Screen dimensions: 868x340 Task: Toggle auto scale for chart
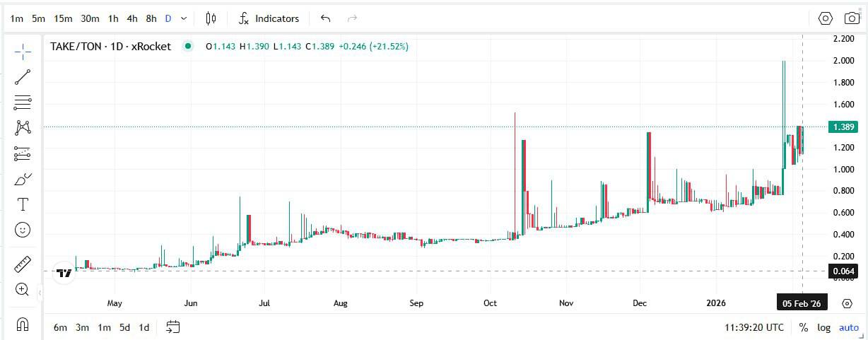click(848, 327)
